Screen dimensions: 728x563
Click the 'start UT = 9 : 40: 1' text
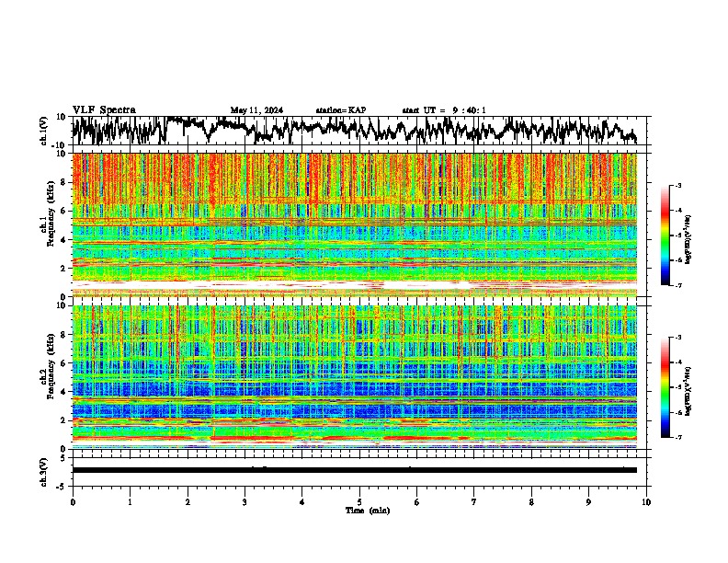coord(444,110)
